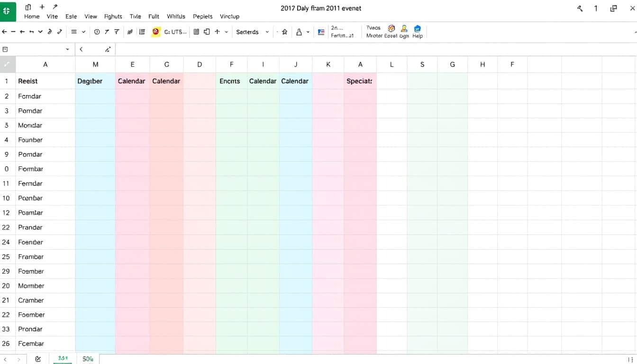Open the Fghuts menu

click(x=113, y=16)
